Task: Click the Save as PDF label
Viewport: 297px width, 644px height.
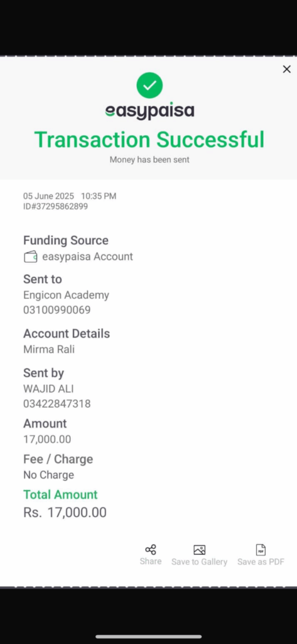Action: [x=261, y=562]
